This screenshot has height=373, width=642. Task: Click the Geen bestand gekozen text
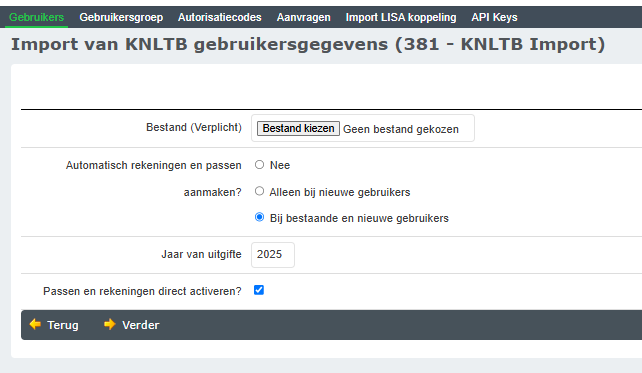(401, 129)
